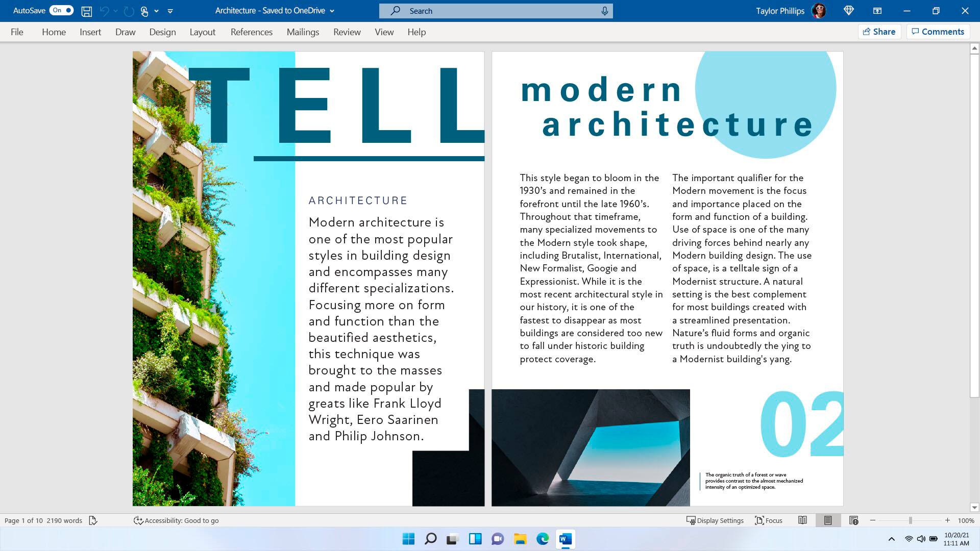Click the Redo icon
Viewport: 980px width, 551px height.
tap(128, 11)
